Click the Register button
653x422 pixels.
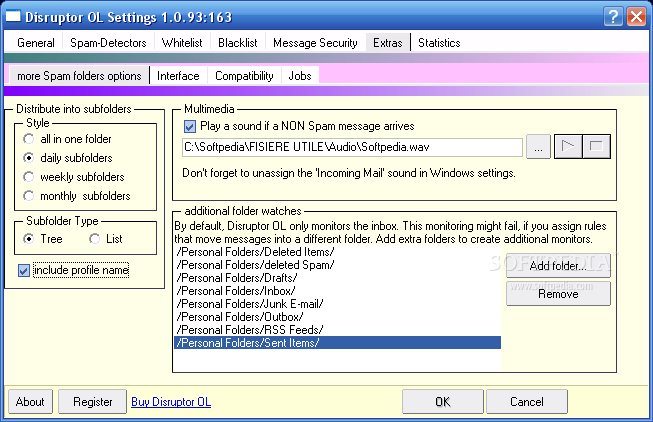pos(92,402)
